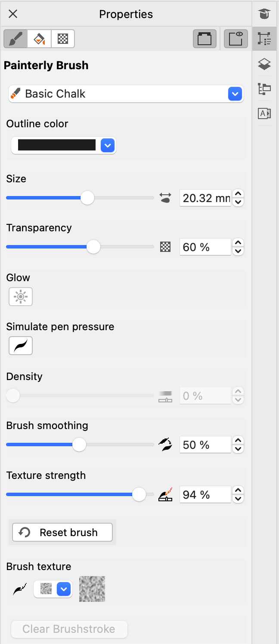
Task: Toggle the Glow effect button
Action: pos(21,297)
